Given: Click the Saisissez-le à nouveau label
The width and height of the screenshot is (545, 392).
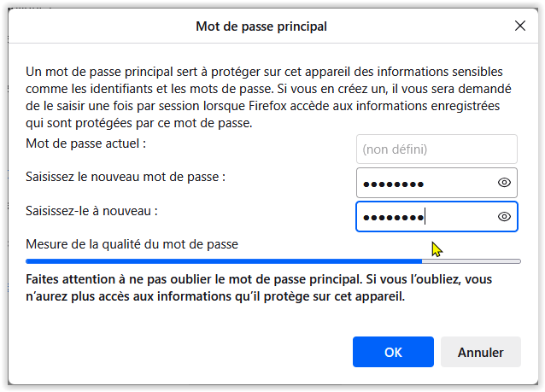Looking at the screenshot, I should (x=91, y=211).
